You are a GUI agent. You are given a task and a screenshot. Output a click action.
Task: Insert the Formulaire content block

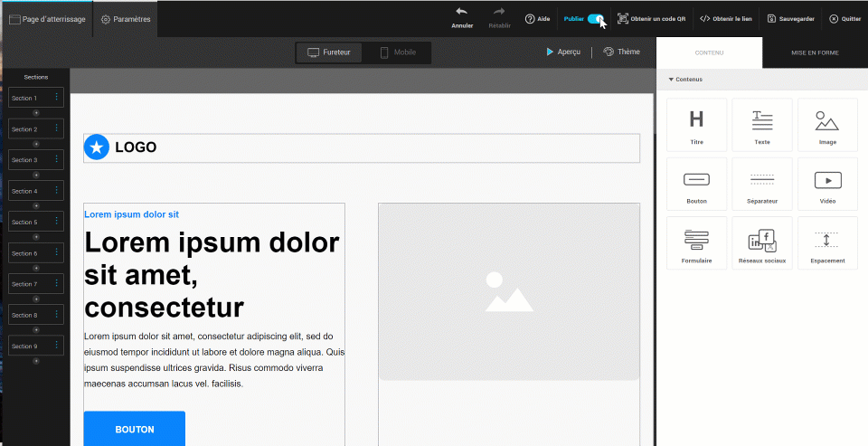[696, 243]
